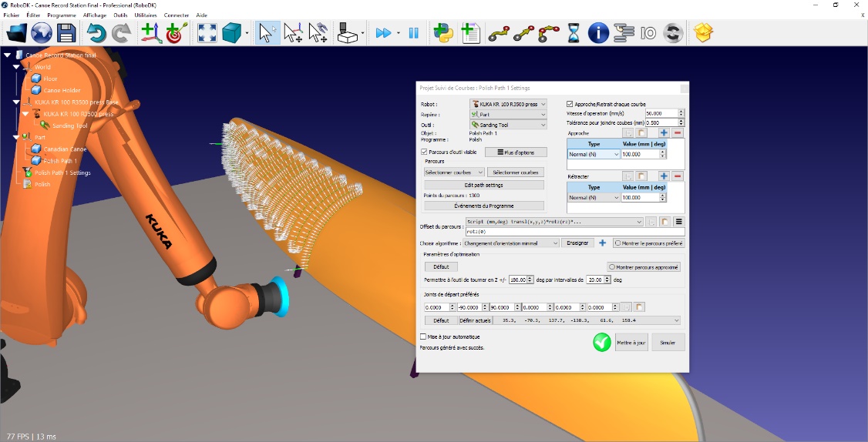Click Événements du Programme button

tap(484, 206)
